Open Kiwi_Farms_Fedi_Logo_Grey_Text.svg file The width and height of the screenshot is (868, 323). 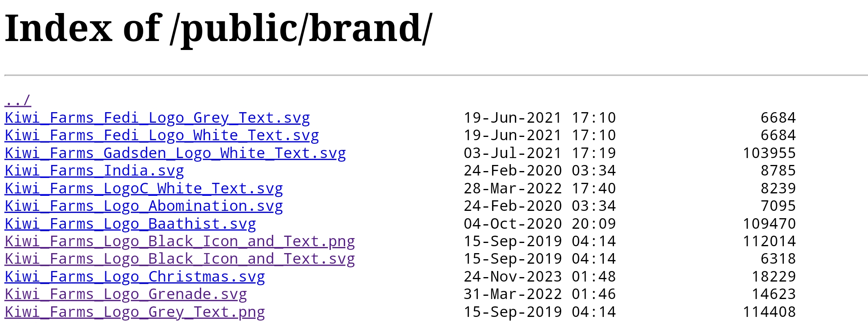[157, 118]
